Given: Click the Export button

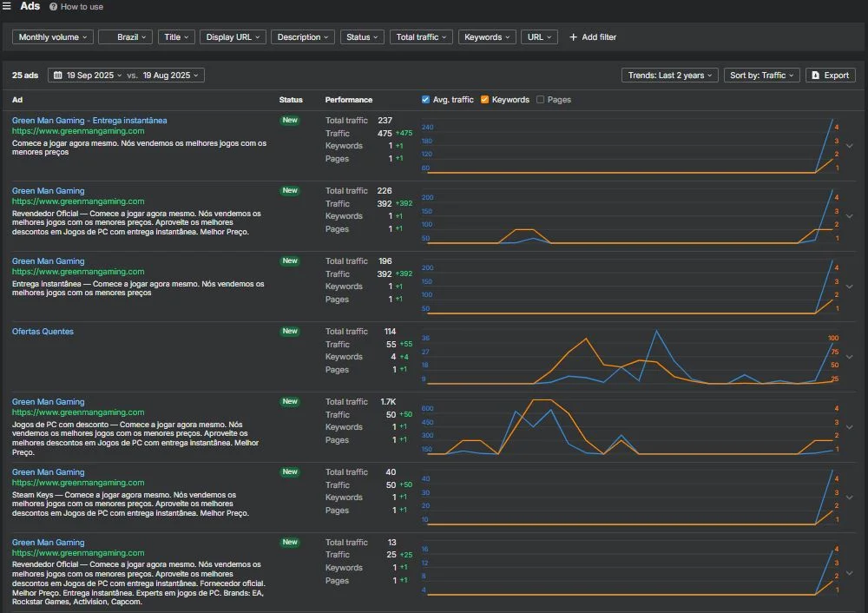Looking at the screenshot, I should pos(831,76).
